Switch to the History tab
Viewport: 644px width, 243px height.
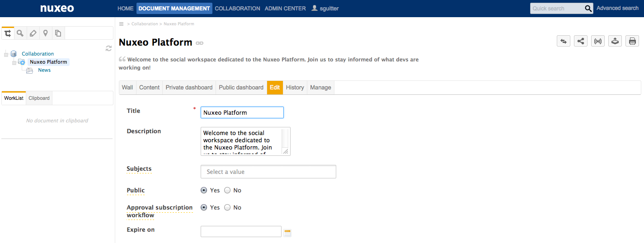[x=295, y=88]
